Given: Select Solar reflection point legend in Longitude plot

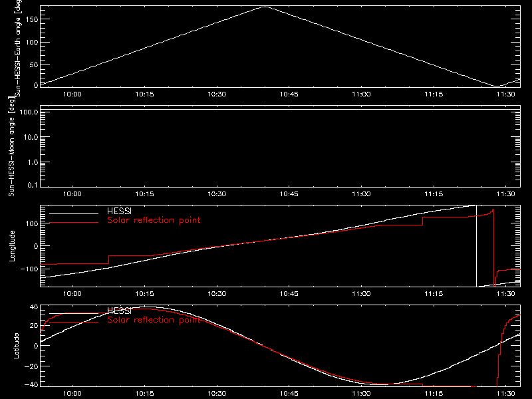Looking at the screenshot, I should [154, 220].
